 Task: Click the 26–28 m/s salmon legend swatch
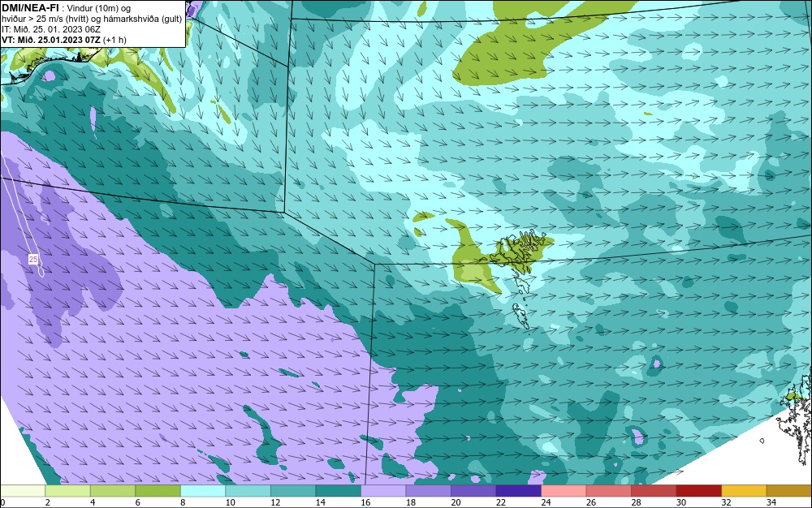(608, 491)
